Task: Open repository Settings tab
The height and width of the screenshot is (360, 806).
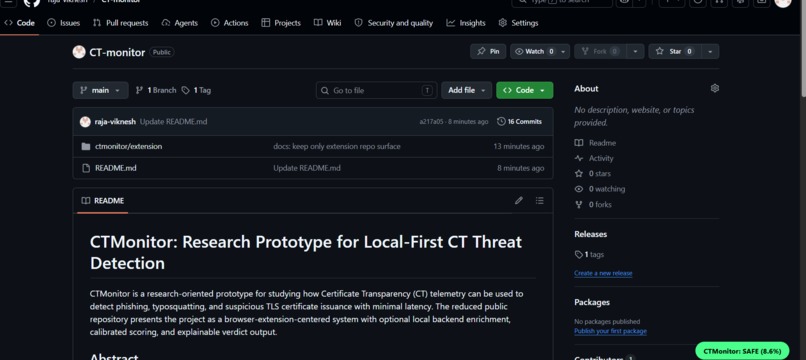Action: click(x=518, y=23)
